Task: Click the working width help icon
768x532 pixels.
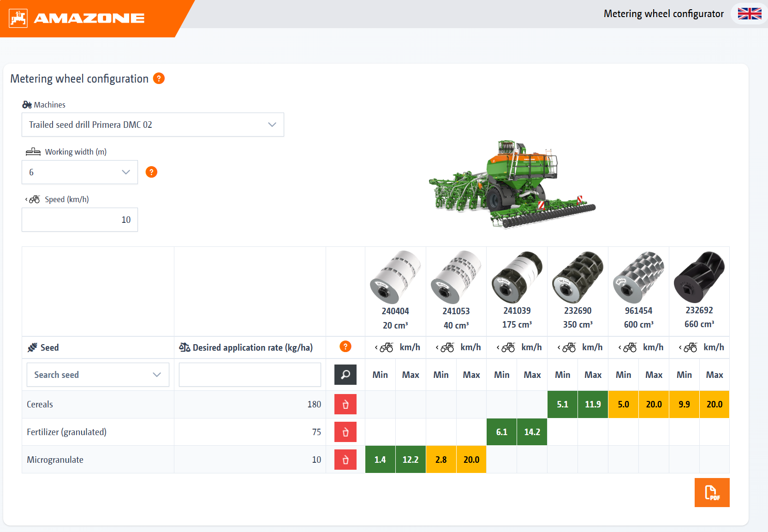Action: [151, 172]
